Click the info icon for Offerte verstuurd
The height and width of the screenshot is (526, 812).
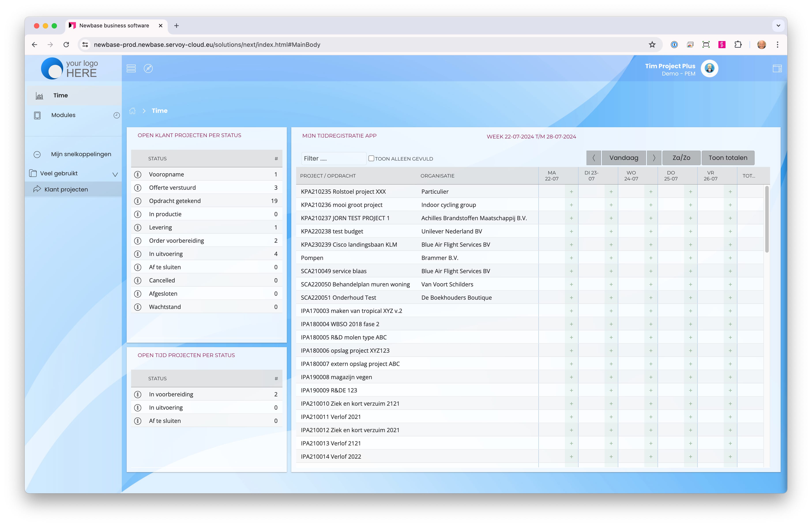138,188
